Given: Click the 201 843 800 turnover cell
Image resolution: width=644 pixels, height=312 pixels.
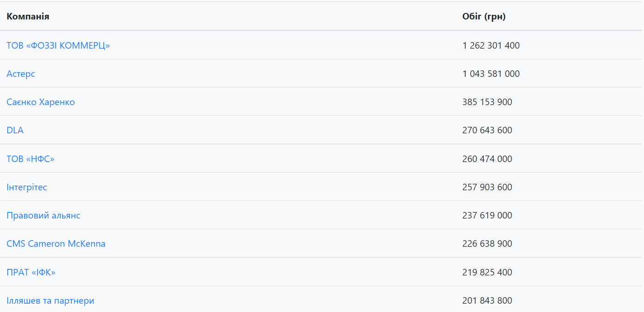Looking at the screenshot, I should (x=487, y=300).
